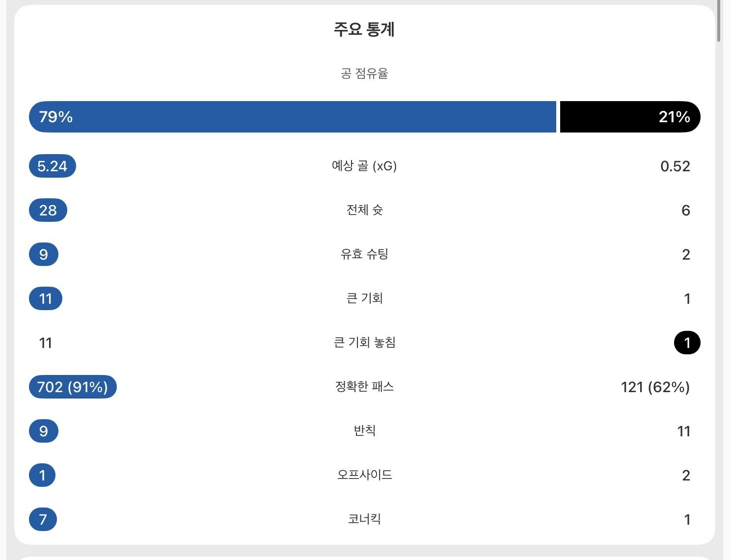Image resolution: width=731 pixels, height=560 pixels.
Task: Select the 7 corner kicks badge
Action: (43, 519)
